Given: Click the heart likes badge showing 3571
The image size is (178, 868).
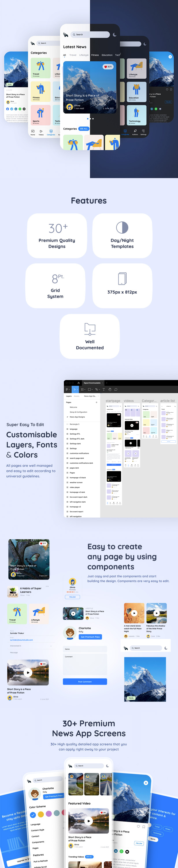Looking at the screenshot, I should point(108,67).
